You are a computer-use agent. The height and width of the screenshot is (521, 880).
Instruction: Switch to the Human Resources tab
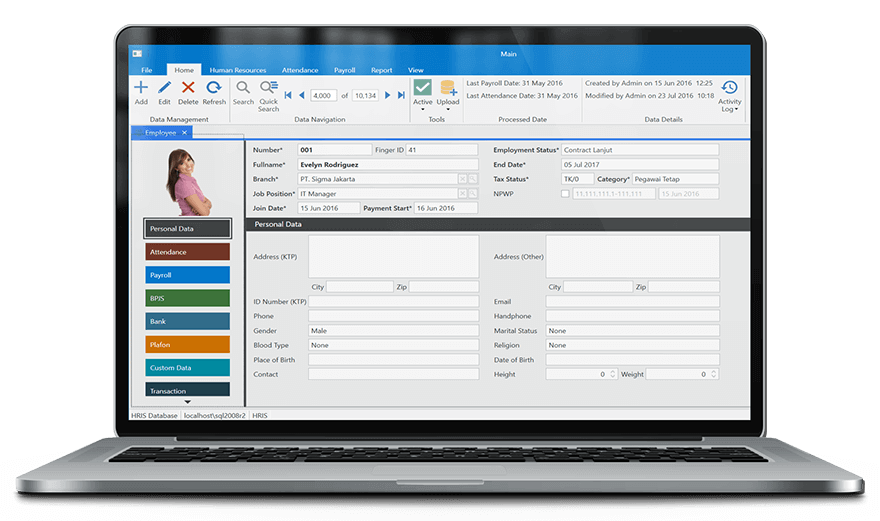click(x=240, y=71)
